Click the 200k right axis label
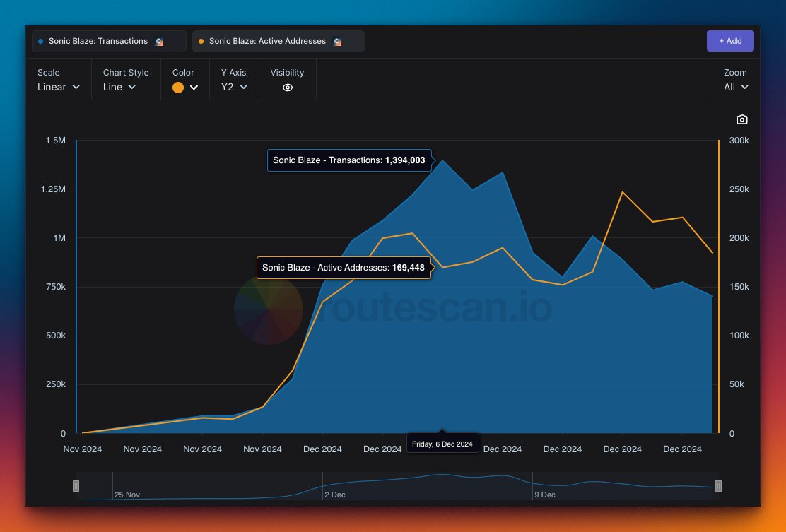 click(x=739, y=238)
